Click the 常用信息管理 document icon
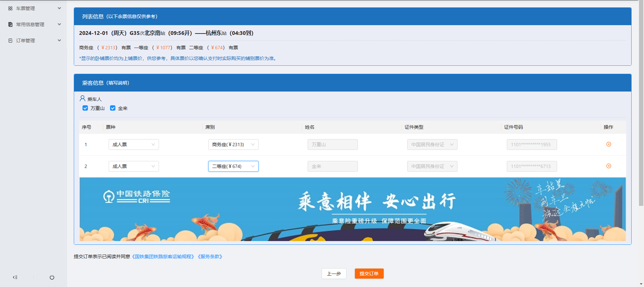644x287 pixels. [10, 24]
